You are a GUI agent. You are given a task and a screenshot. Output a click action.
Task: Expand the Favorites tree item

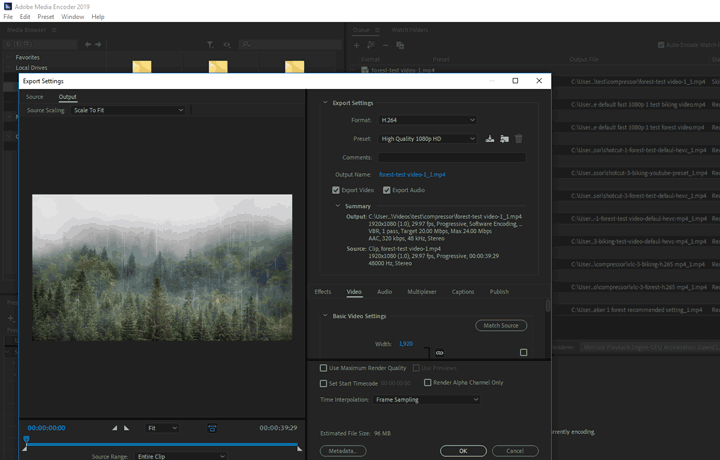click(x=9, y=57)
